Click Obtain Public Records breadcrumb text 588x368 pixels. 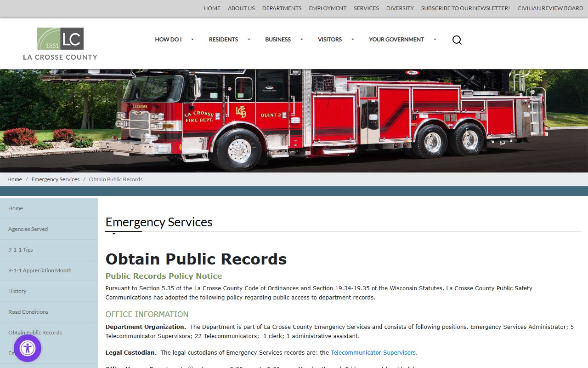pyautogui.click(x=116, y=179)
